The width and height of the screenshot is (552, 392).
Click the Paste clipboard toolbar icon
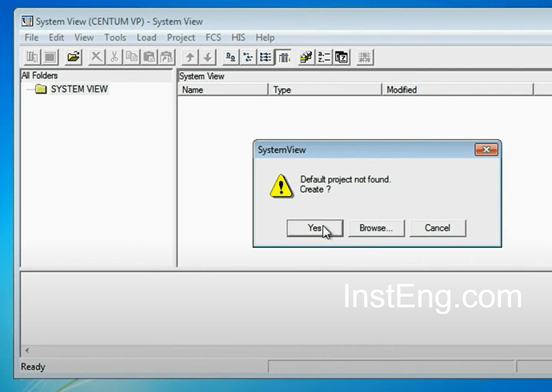150,57
